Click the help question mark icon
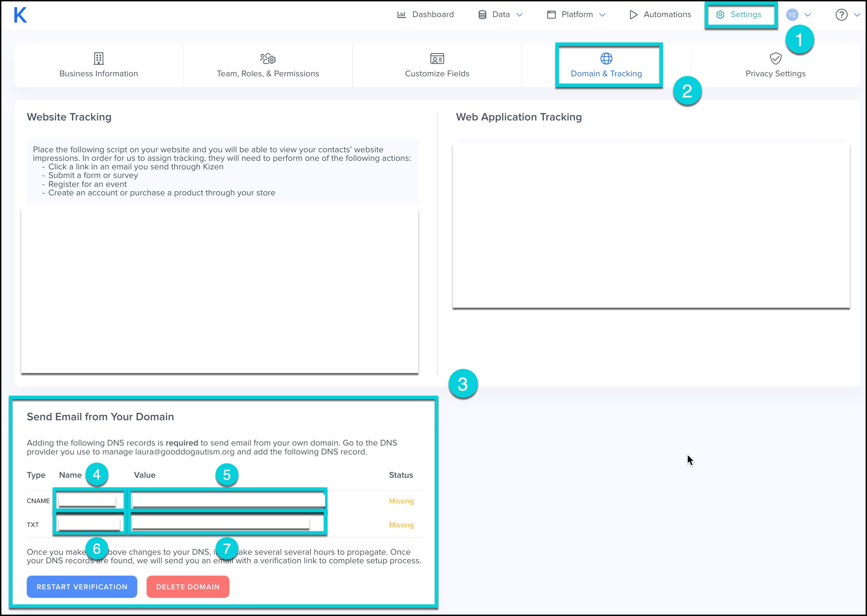This screenshot has width=867, height=616. (841, 15)
